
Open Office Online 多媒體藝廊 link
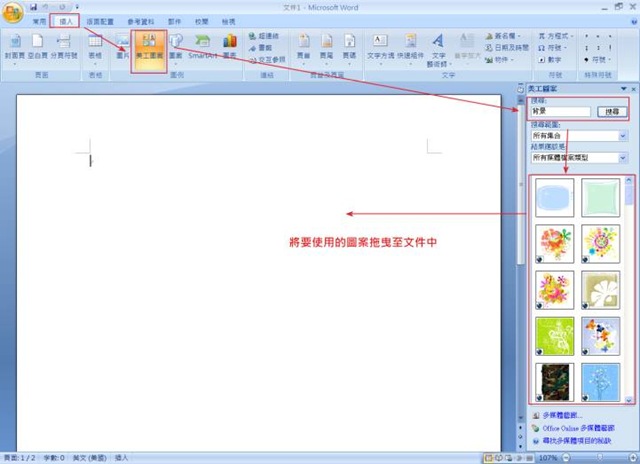click(578, 428)
